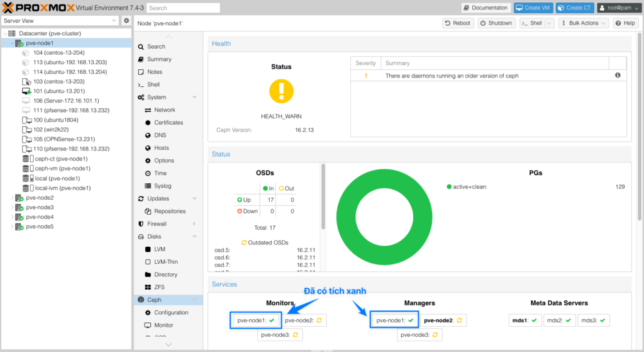This screenshot has height=352, width=644.
Task: Click the pve-node1 monitor service box
Action: click(256, 321)
